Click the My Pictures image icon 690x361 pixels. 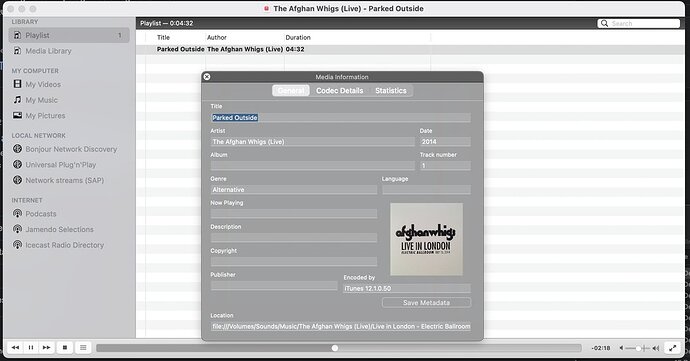click(x=17, y=115)
